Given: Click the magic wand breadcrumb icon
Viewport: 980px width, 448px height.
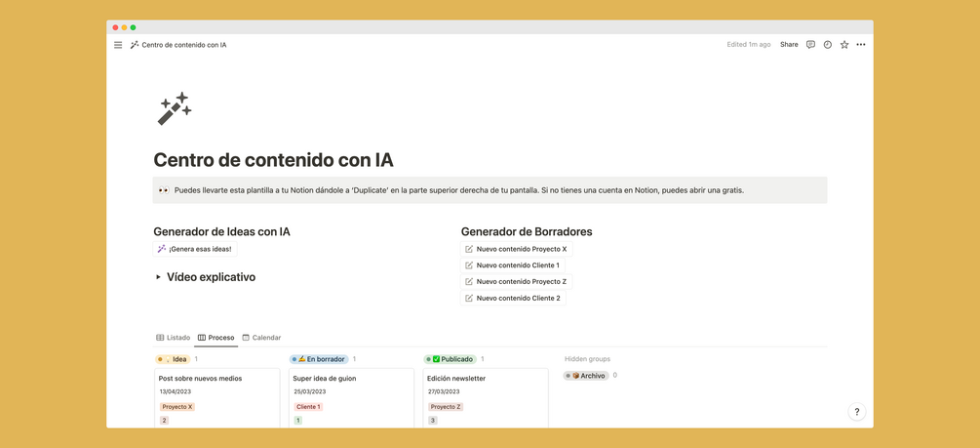Looking at the screenshot, I should (x=135, y=45).
